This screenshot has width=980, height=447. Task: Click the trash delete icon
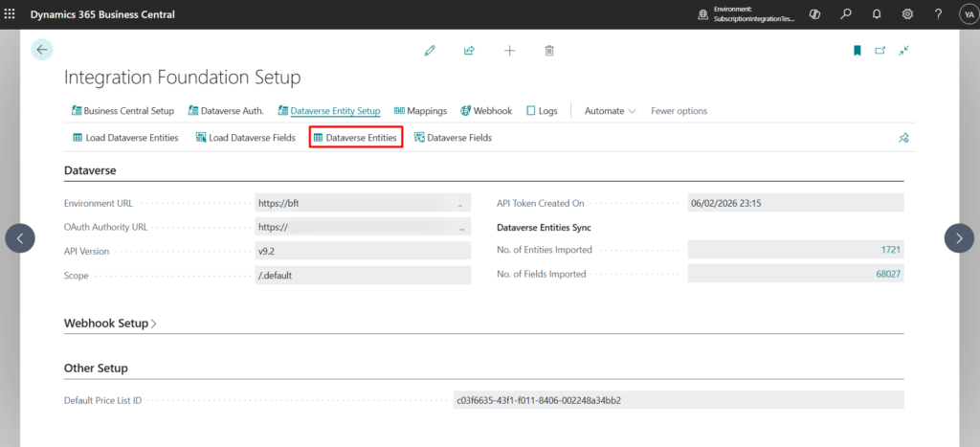coord(549,51)
